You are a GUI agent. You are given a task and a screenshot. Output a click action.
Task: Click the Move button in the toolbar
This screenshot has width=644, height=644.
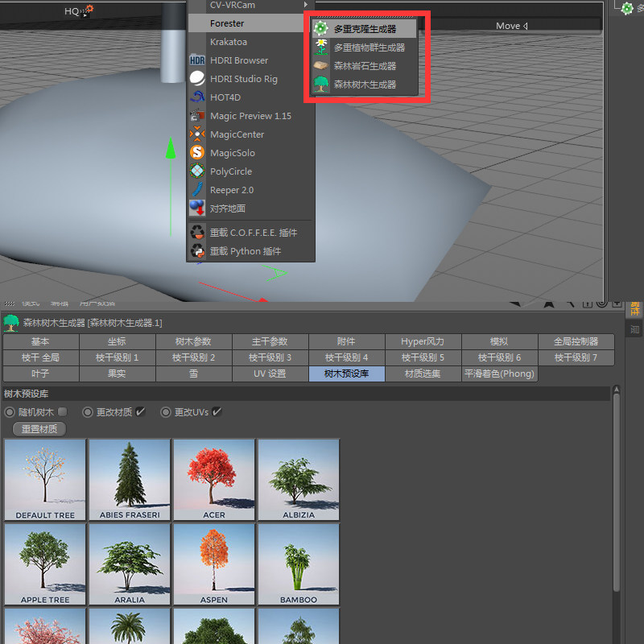point(510,26)
